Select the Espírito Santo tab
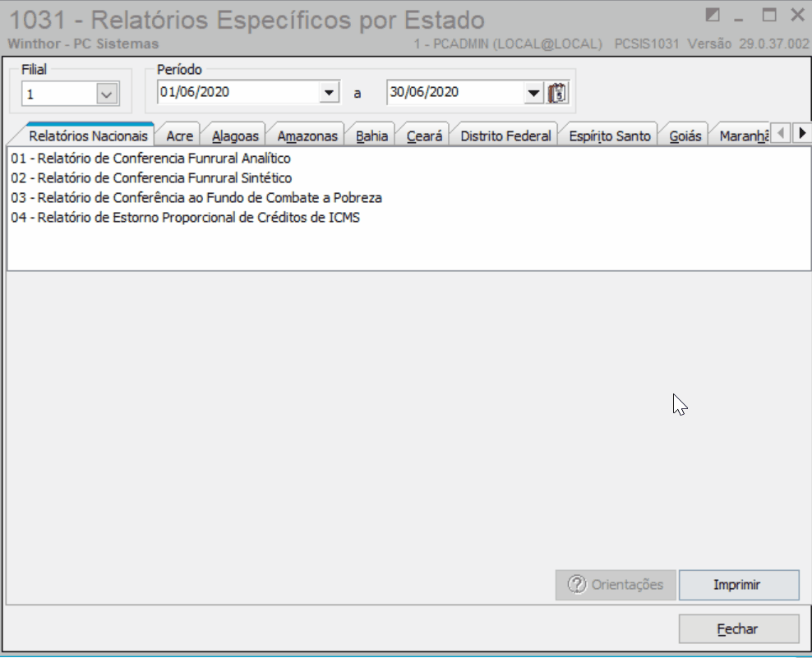 pos(610,136)
